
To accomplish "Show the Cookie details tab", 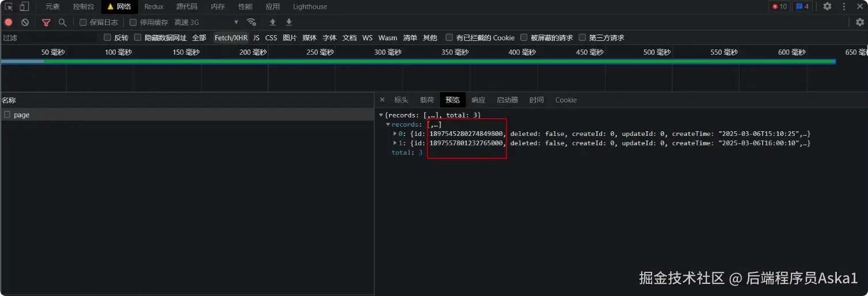I will point(566,100).
